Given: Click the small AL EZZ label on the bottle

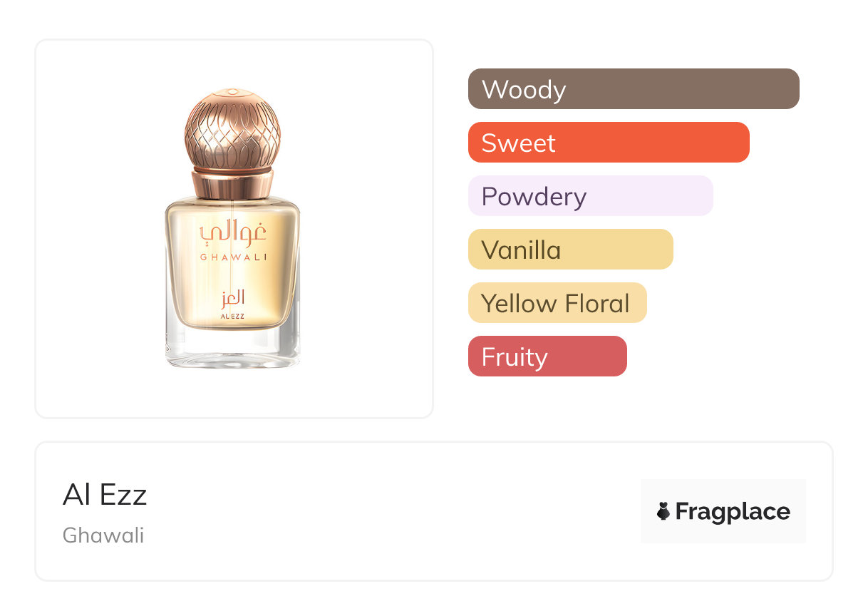Looking at the screenshot, I should click(x=232, y=315).
